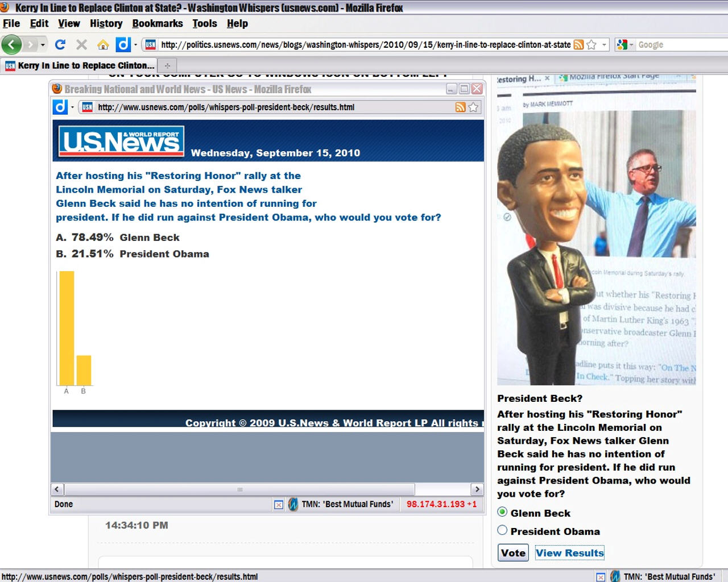Screen dimensions: 728x582
Task: Click the Google search engine icon
Action: [x=622, y=45]
